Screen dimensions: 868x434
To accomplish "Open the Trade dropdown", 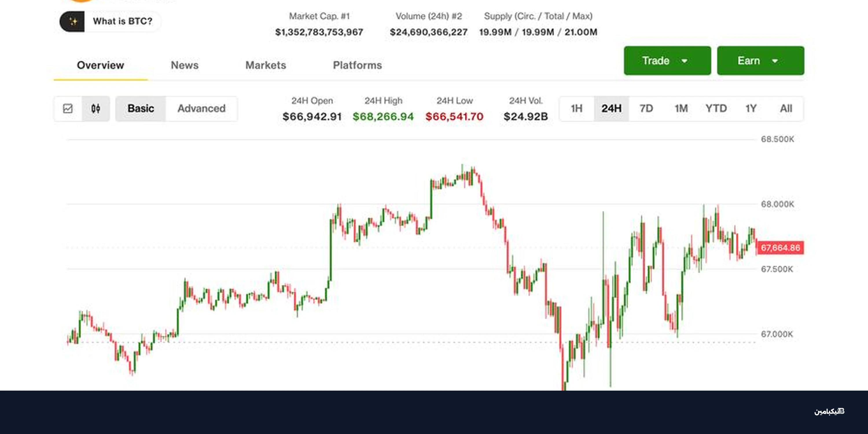I will click(667, 61).
